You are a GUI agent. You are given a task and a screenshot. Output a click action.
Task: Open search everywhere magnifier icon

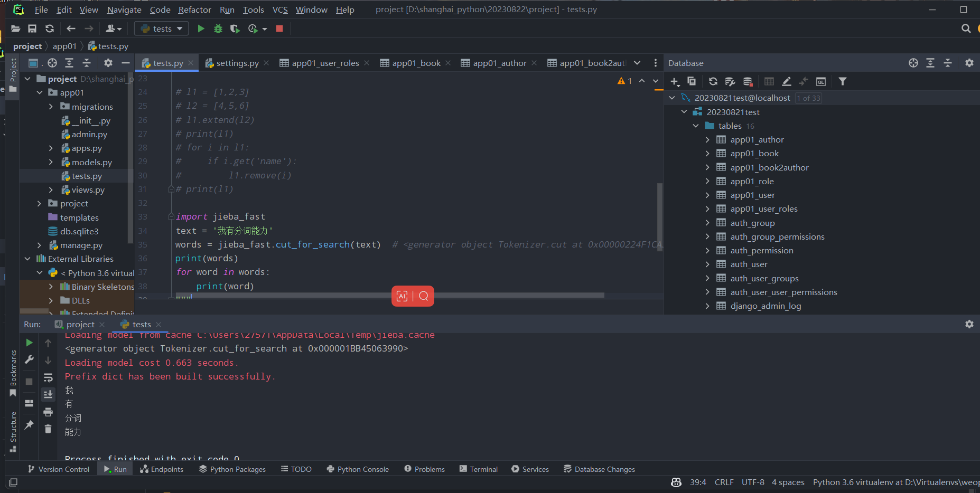coord(966,29)
